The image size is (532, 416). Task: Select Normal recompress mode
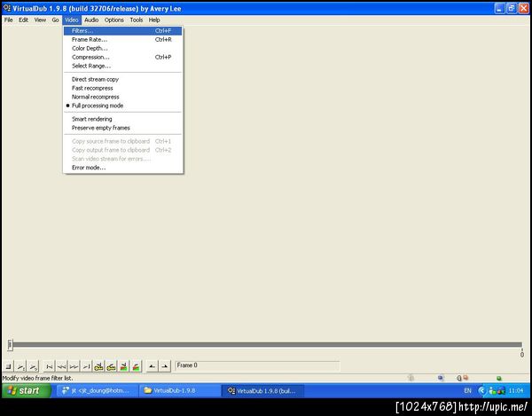click(123, 97)
